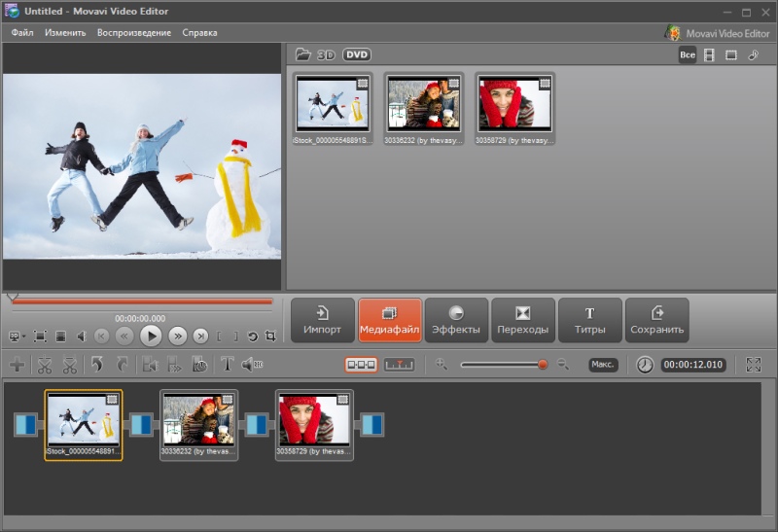Open the add media folder icon
The height and width of the screenshot is (532, 778).
click(x=302, y=54)
